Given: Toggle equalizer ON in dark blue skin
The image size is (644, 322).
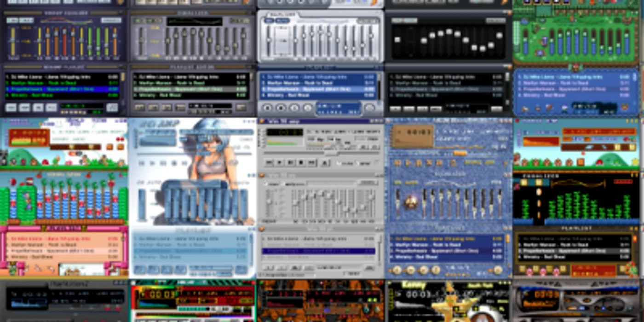Looking at the screenshot, I should coord(12,20).
